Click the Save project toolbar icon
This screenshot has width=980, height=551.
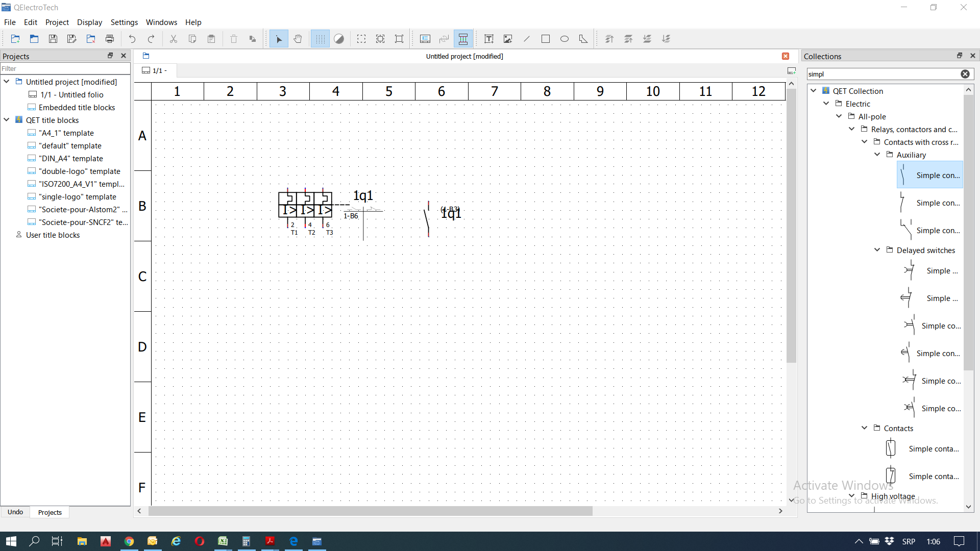pos(53,39)
